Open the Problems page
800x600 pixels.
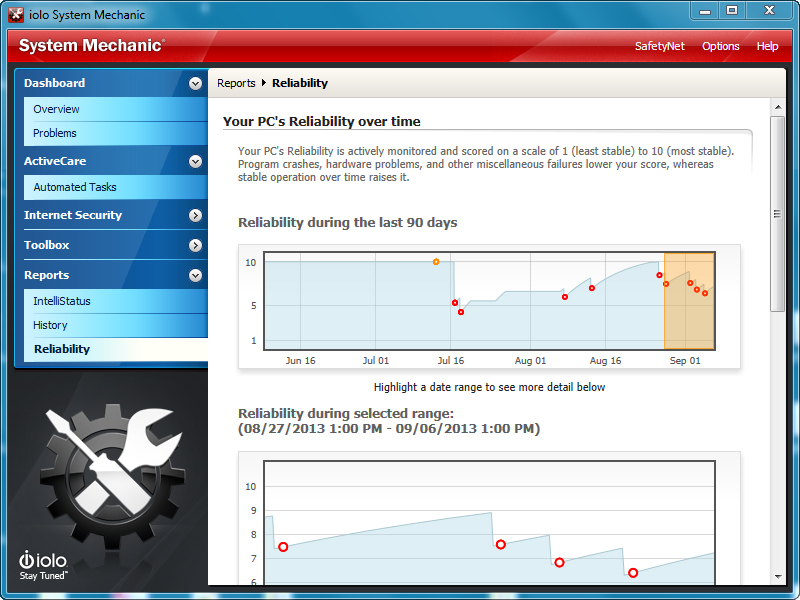(x=116, y=133)
